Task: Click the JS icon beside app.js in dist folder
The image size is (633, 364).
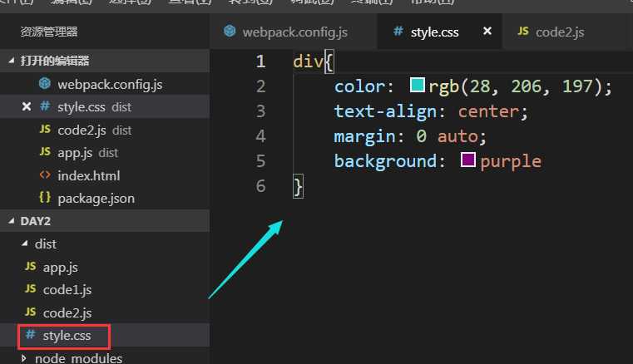Action: coord(30,267)
